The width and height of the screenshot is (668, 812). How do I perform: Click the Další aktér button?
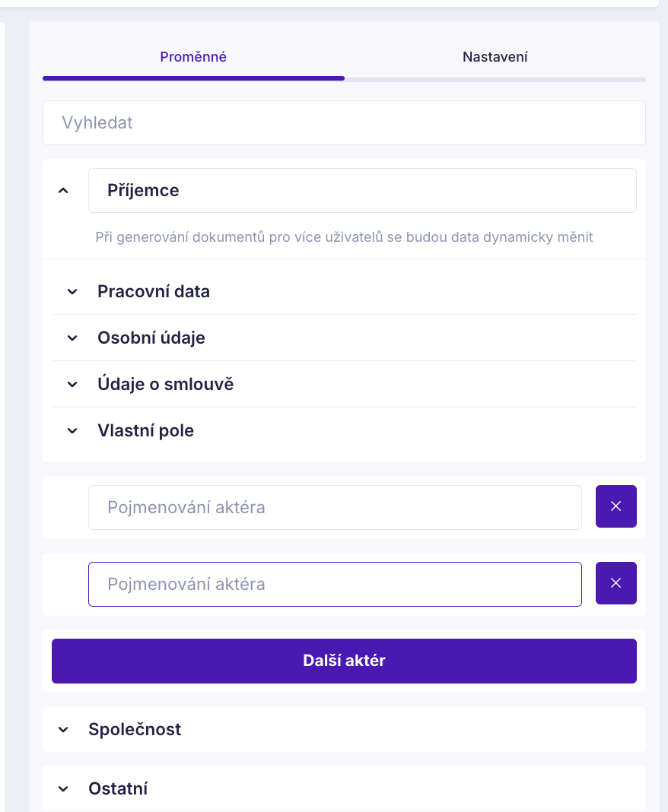click(x=344, y=661)
